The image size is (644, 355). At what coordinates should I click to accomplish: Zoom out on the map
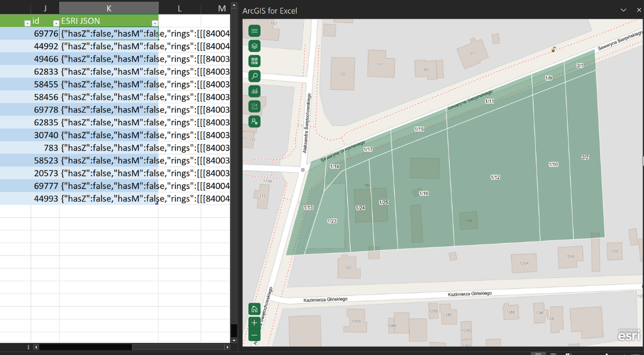point(255,336)
